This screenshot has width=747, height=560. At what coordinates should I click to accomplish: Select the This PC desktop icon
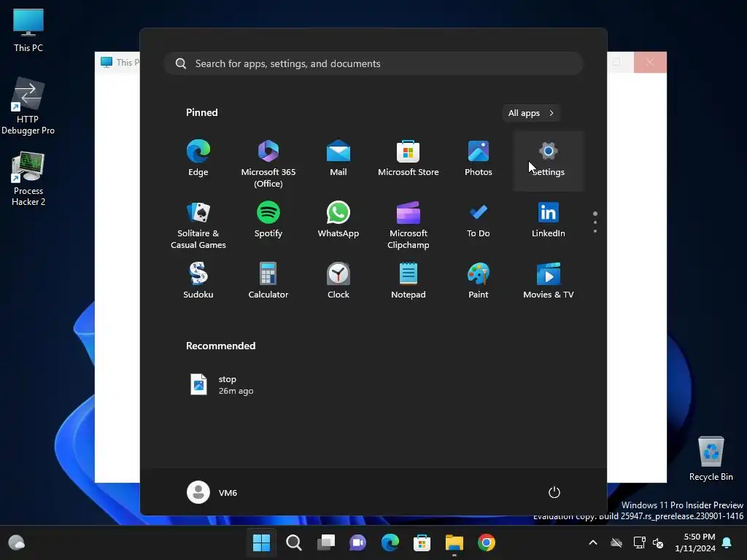28,31
